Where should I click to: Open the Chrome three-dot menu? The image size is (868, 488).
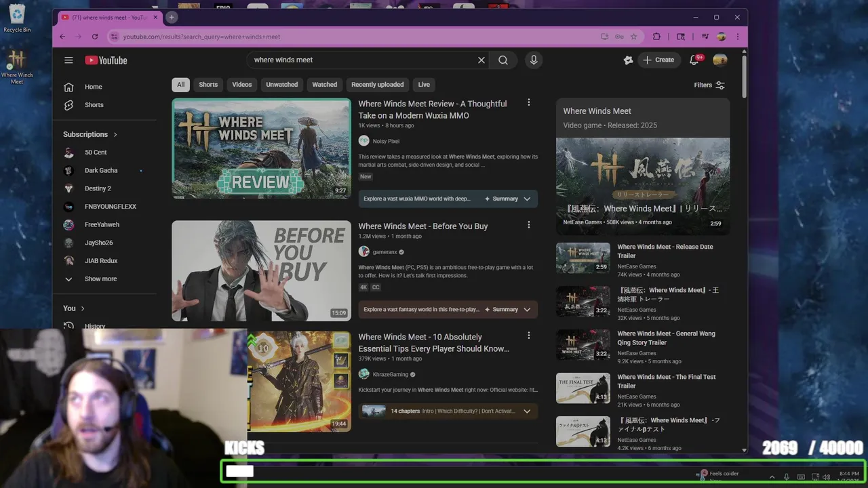(738, 37)
